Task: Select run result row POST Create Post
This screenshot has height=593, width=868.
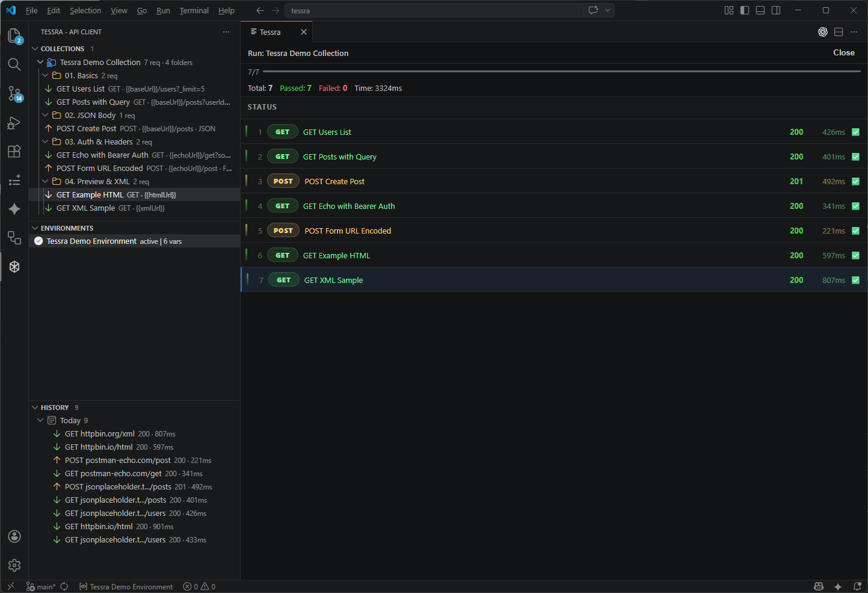Action: [x=554, y=181]
